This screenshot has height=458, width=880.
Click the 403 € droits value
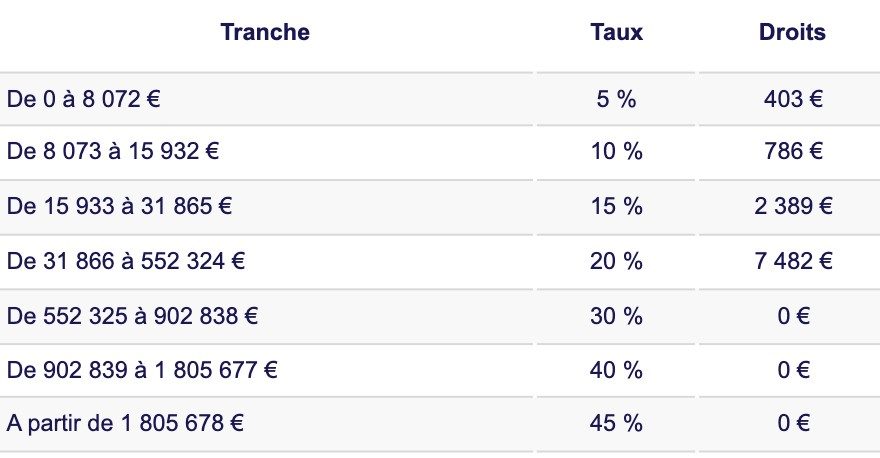(x=792, y=99)
